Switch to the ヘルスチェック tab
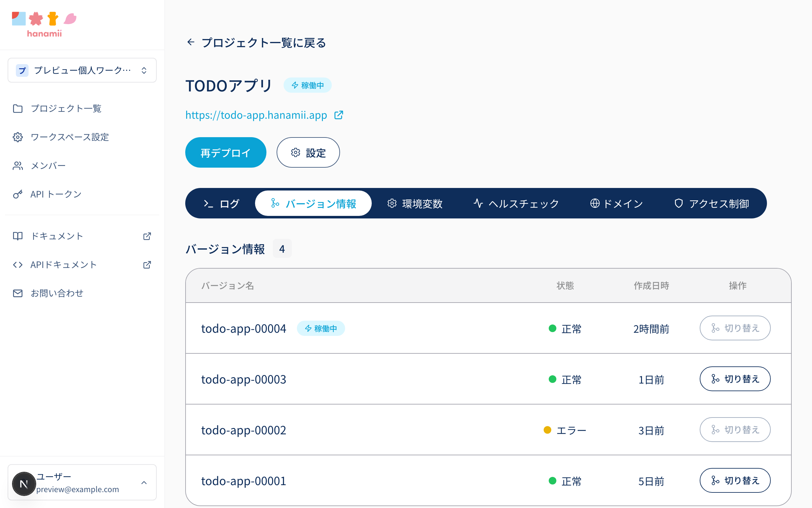Screen dimensions: 812x508 point(516,203)
